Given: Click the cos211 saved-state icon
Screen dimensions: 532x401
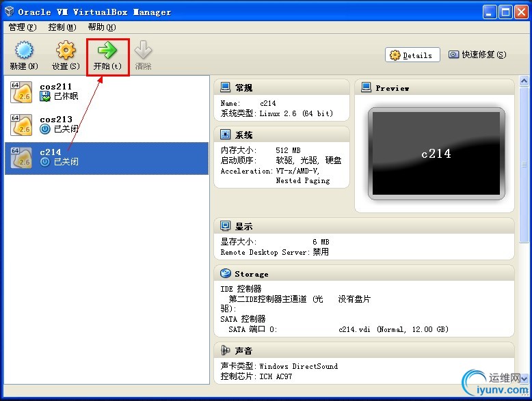Looking at the screenshot, I should pos(45,96).
